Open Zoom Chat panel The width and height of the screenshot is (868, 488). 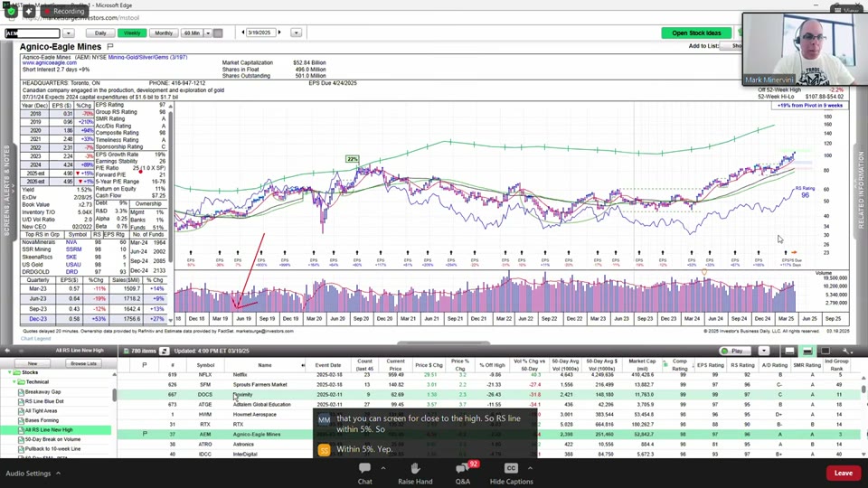point(364,474)
